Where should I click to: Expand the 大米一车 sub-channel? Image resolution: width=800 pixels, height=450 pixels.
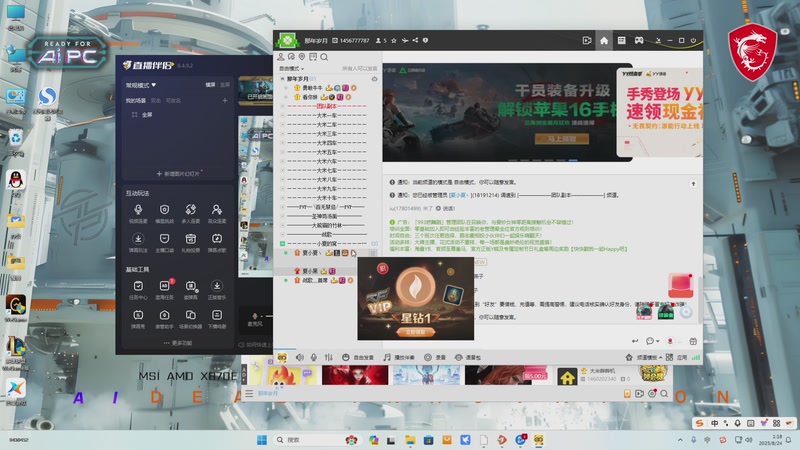point(283,115)
